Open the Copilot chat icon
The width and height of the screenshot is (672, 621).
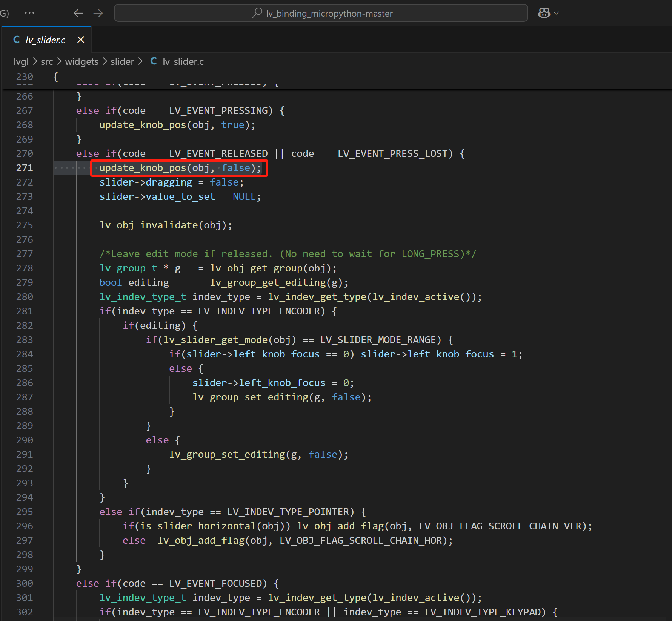tap(544, 13)
